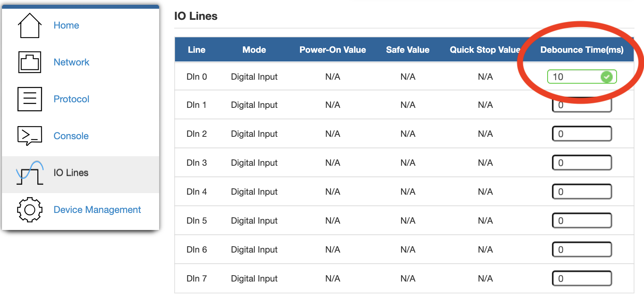Open Device Management via the gear icon

click(x=29, y=209)
